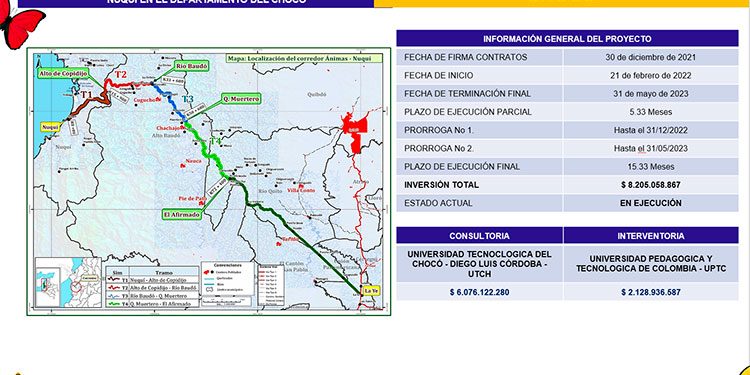
Task: Click the date '21 de febrero de 2022'
Action: click(651, 76)
